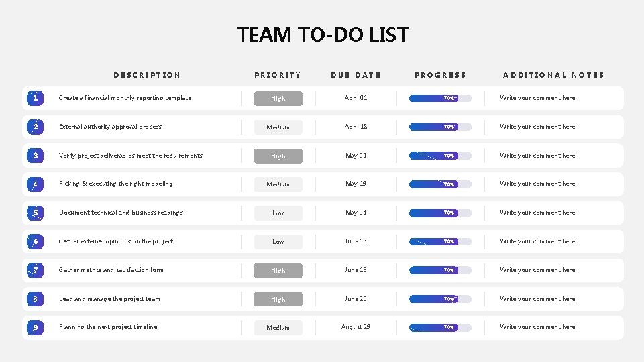Image resolution: width=644 pixels, height=362 pixels.
Task: Click the progress bar for August 29 task
Action: click(x=440, y=328)
